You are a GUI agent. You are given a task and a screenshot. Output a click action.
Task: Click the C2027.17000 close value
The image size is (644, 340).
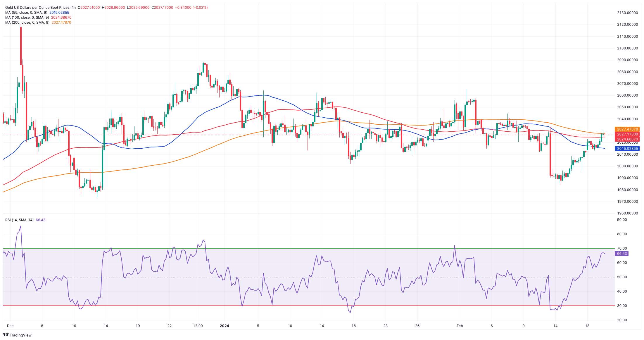pyautogui.click(x=162, y=8)
